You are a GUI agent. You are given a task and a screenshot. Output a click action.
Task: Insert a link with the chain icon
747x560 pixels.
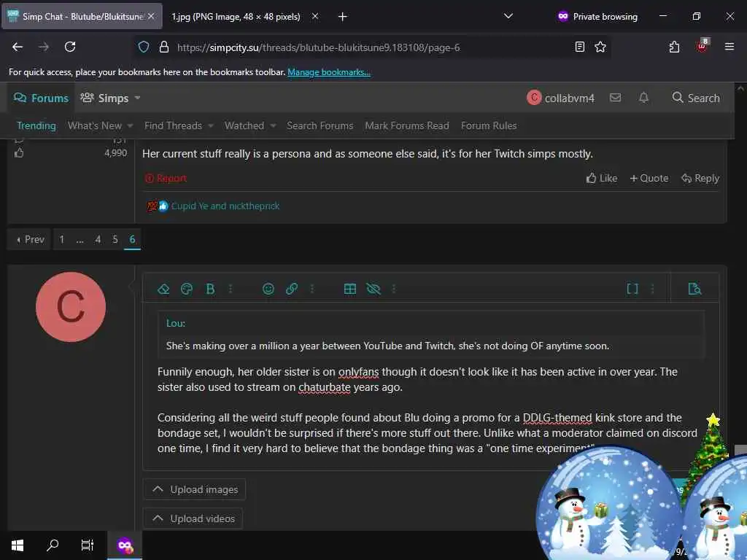[x=292, y=289]
